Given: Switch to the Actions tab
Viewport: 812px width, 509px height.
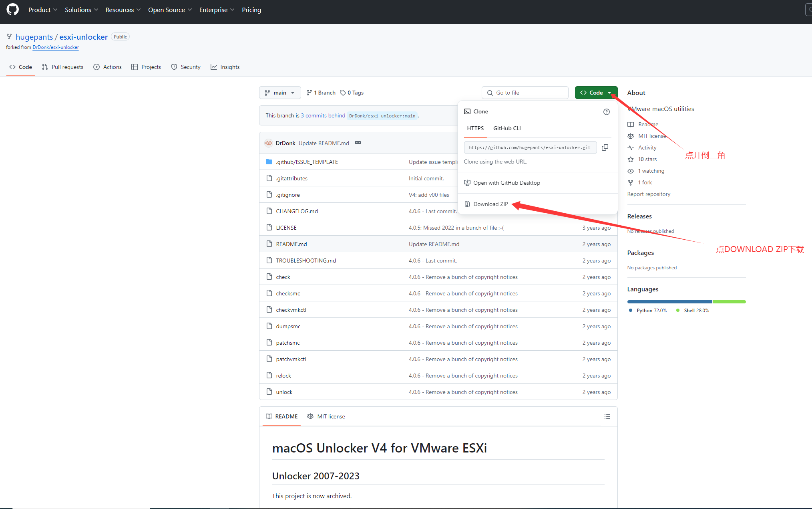Looking at the screenshot, I should [107, 67].
